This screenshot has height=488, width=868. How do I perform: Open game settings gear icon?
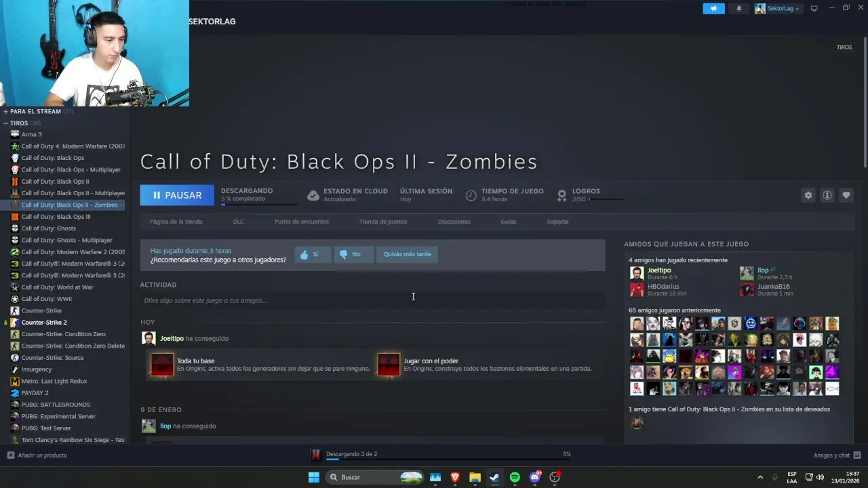808,195
